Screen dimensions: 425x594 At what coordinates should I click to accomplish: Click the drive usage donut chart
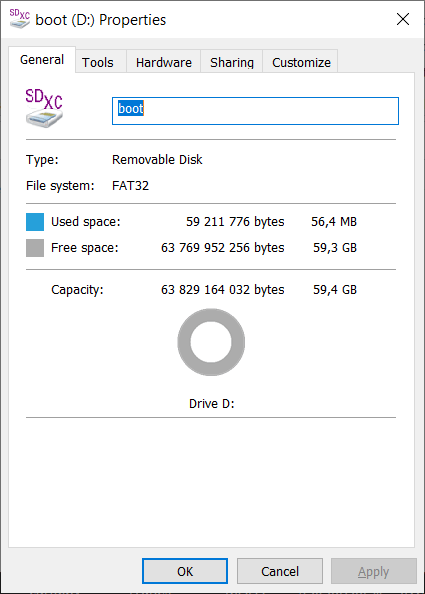coord(211,342)
